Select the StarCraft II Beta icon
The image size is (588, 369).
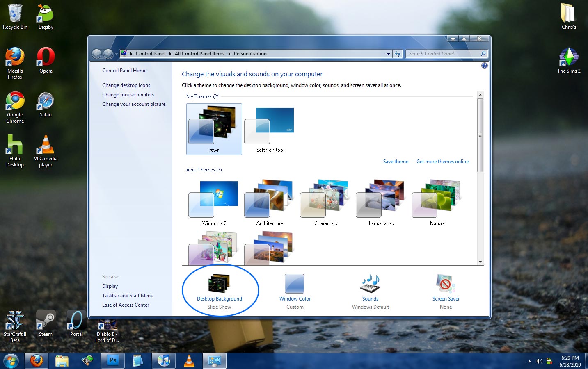coord(15,326)
